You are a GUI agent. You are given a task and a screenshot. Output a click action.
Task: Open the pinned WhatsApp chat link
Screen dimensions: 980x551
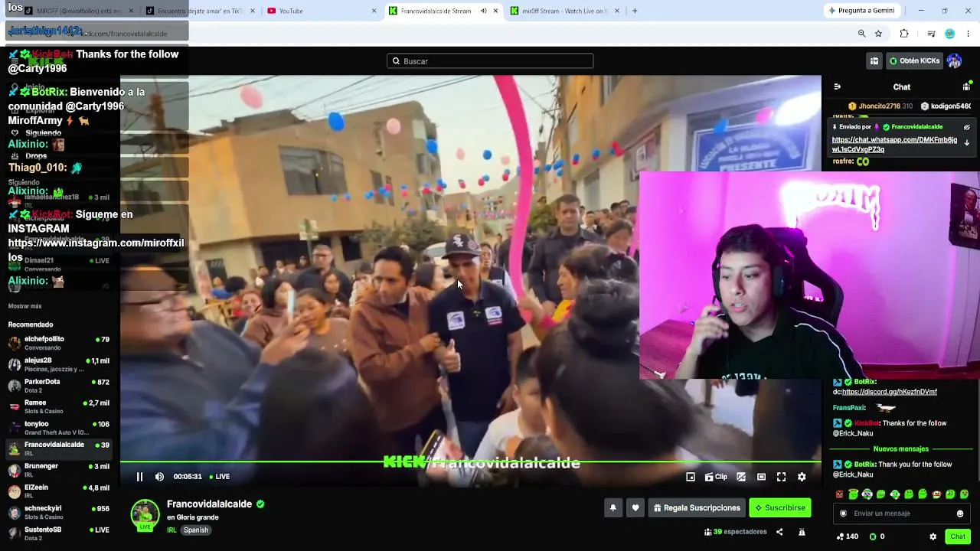(894, 145)
